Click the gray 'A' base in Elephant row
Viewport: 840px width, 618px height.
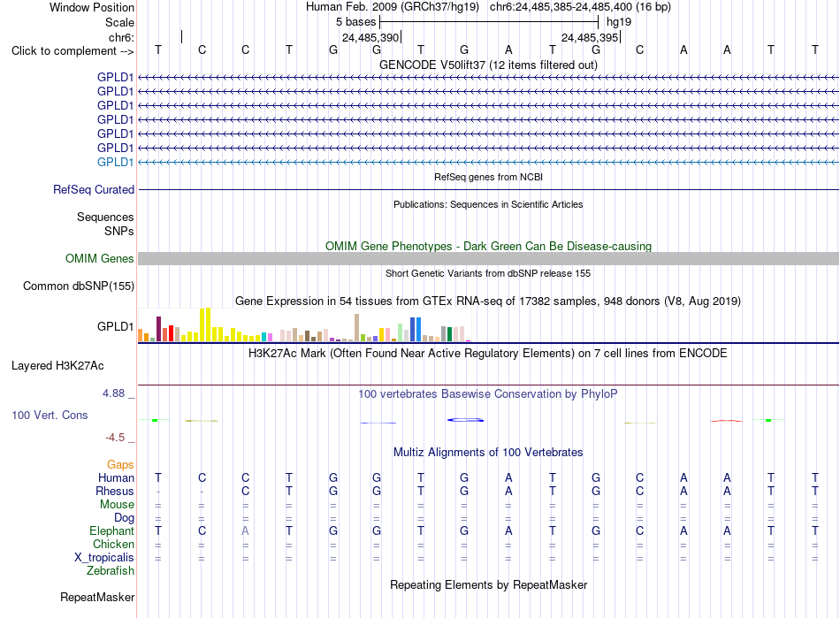click(x=245, y=530)
